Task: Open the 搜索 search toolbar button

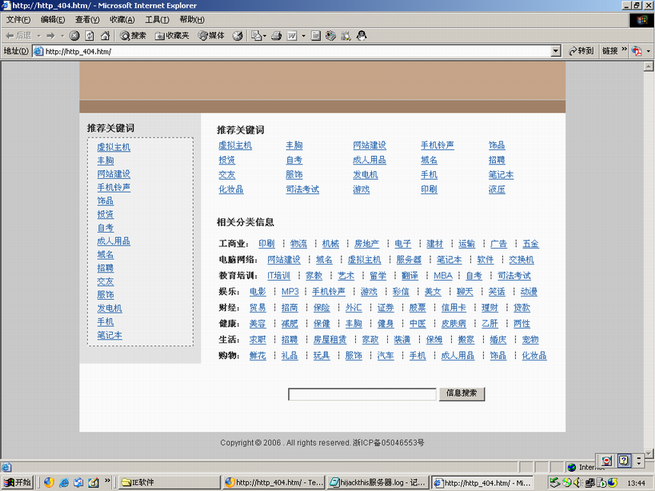Action: 133,35
